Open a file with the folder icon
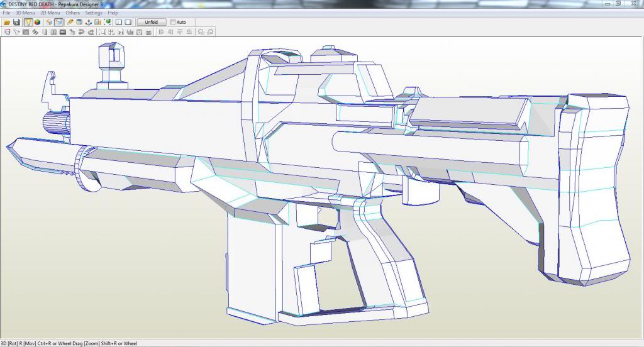This screenshot has height=347, width=644. (x=7, y=22)
